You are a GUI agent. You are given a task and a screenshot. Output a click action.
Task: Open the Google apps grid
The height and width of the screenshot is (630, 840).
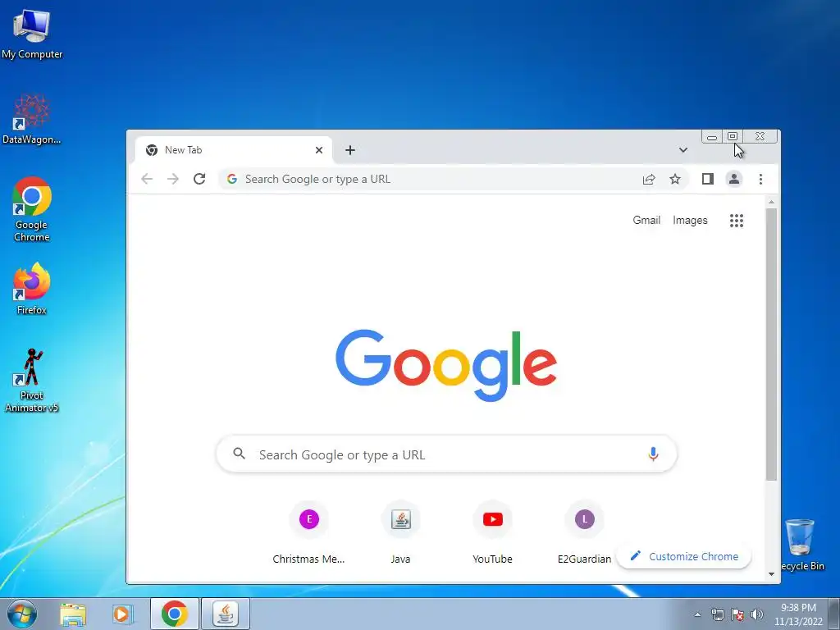(x=737, y=220)
